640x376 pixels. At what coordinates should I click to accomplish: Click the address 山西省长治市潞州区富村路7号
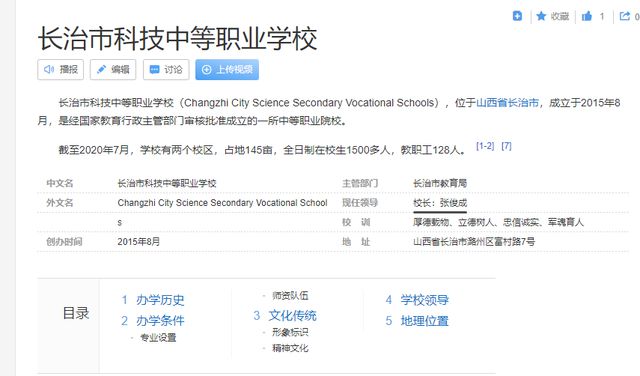point(474,242)
